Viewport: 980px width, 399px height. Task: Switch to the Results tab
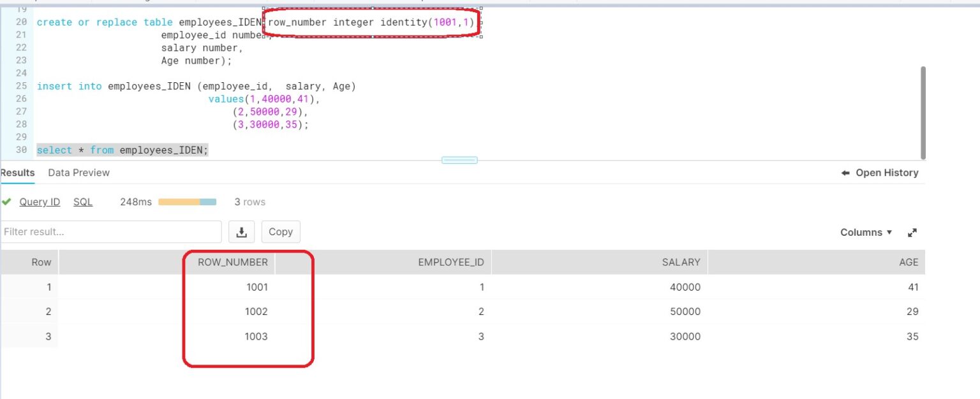[x=18, y=173]
